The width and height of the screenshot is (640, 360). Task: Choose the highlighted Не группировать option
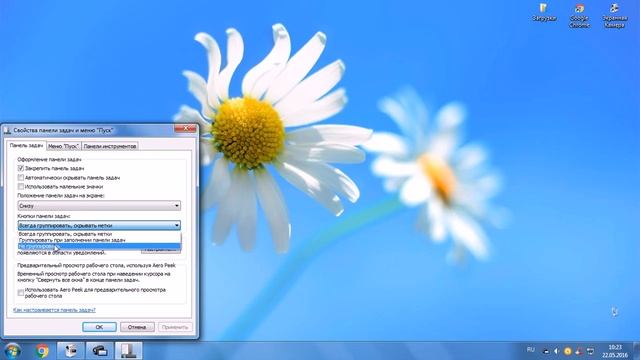pyautogui.click(x=99, y=247)
